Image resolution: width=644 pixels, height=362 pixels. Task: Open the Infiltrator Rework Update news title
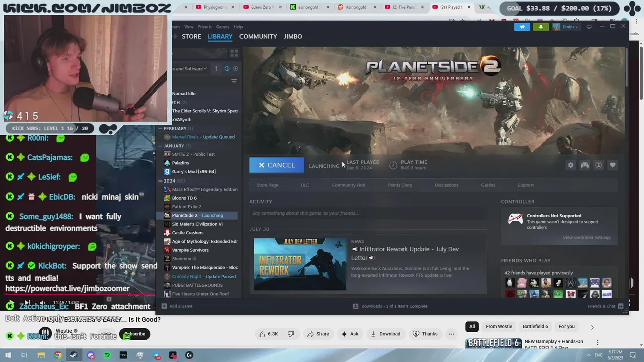click(405, 253)
